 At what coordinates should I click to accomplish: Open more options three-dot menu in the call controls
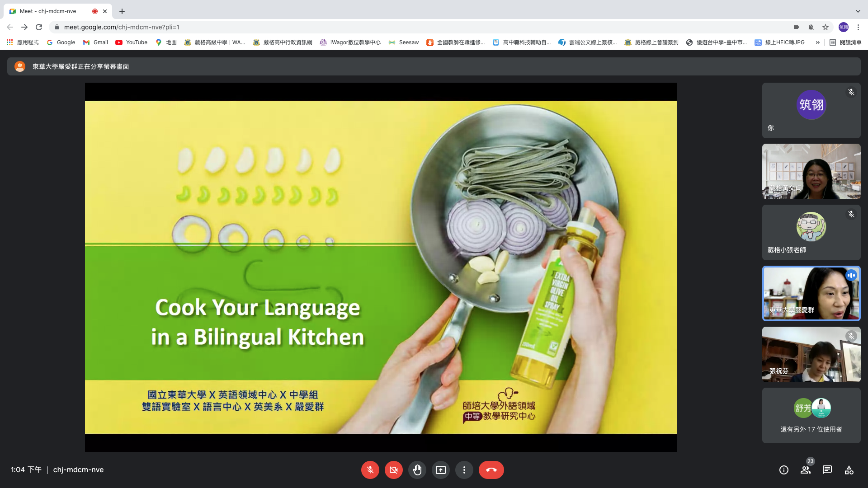coord(464,470)
